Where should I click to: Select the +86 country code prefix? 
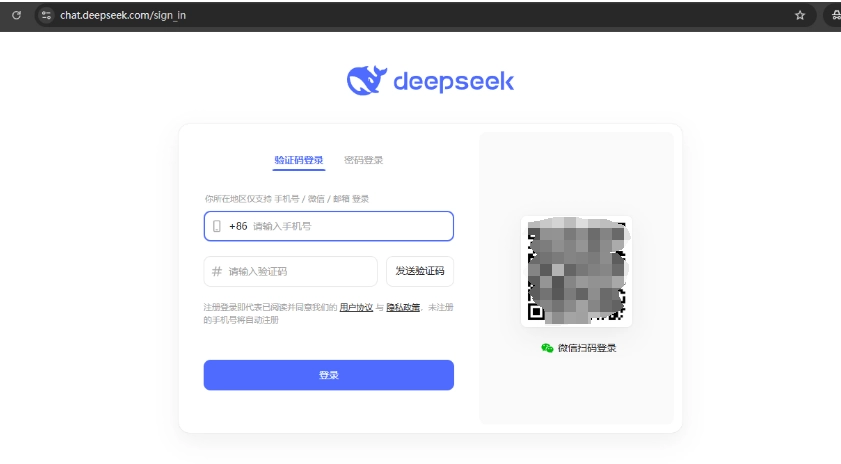pyautogui.click(x=238, y=227)
